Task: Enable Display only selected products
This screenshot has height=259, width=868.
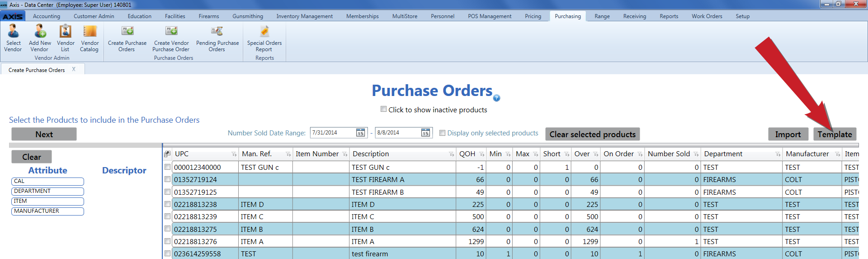Action: coord(443,133)
